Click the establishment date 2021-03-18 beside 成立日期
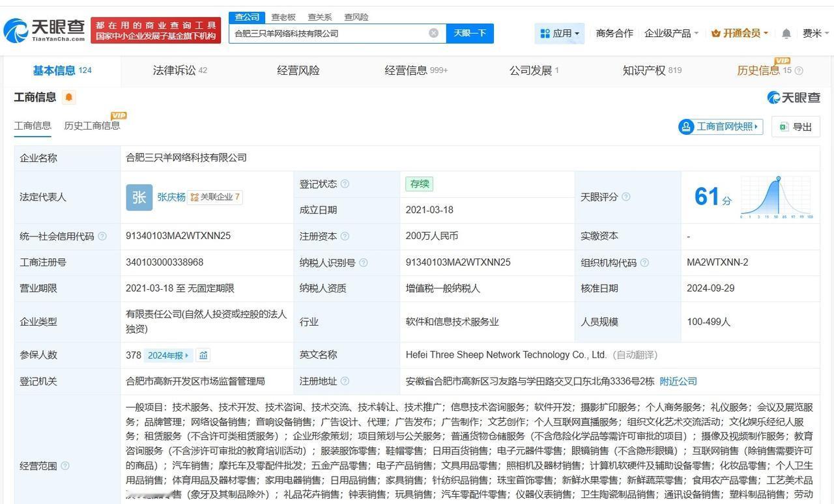 pos(429,210)
